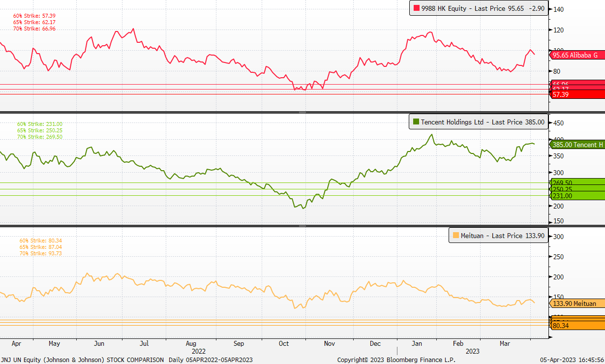The width and height of the screenshot is (605, 364).
Task: Click the green Tencent Holdings legend swatch
Action: click(x=416, y=122)
